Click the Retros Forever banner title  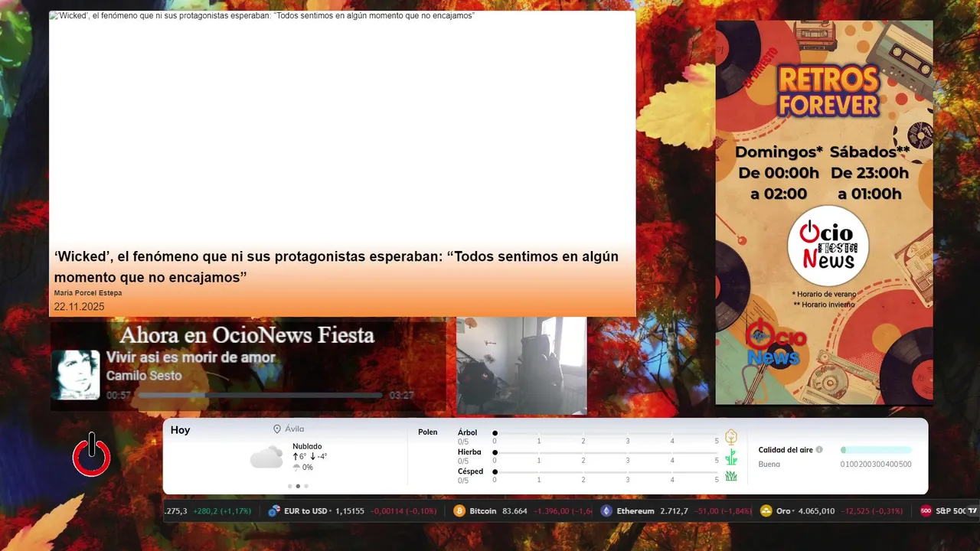(x=828, y=91)
